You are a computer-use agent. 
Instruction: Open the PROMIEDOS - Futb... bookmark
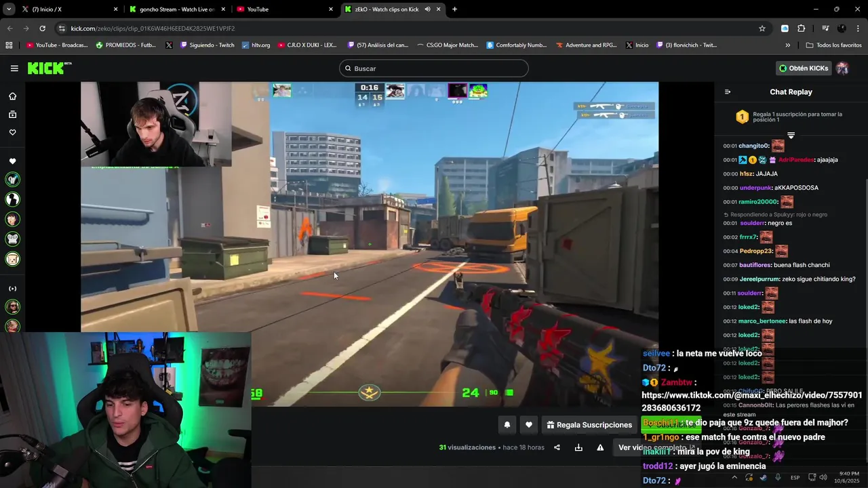pos(125,45)
